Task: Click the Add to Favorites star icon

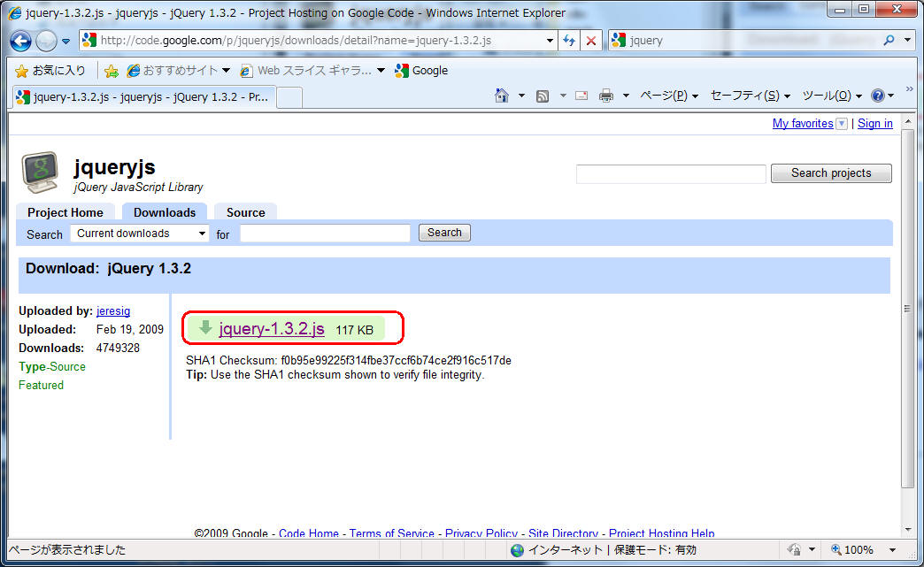Action: coord(112,71)
